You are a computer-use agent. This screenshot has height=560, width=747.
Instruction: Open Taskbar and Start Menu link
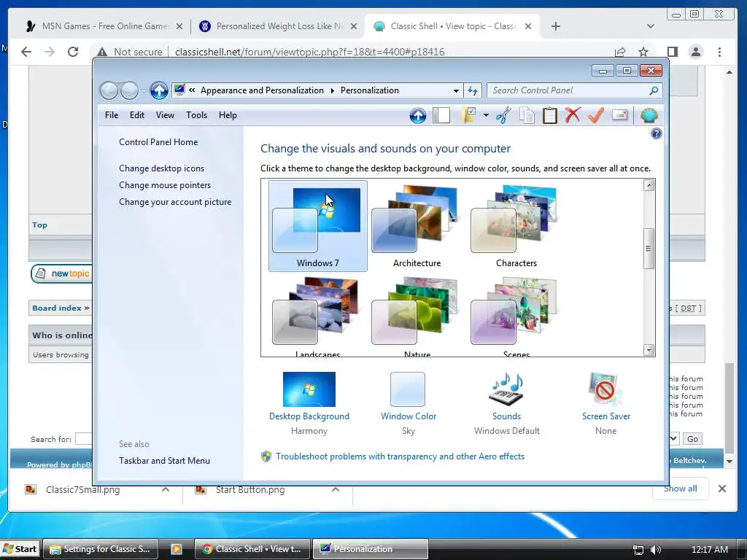pyautogui.click(x=164, y=461)
